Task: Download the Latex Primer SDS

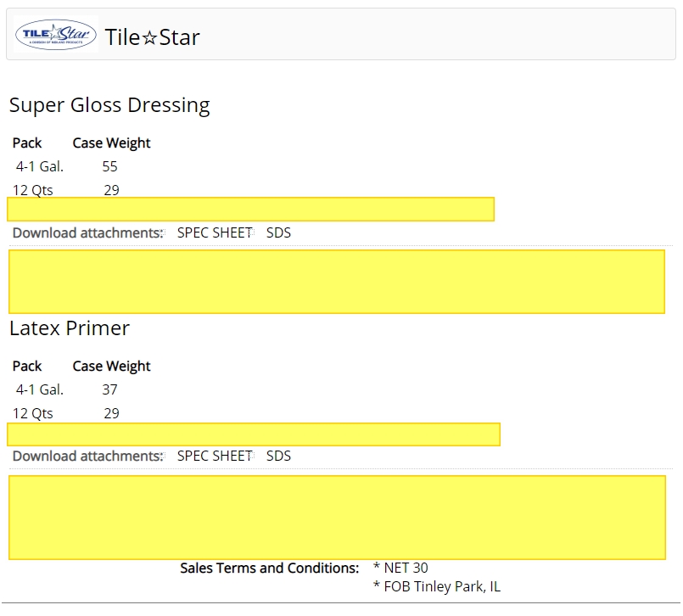Action: (x=278, y=456)
